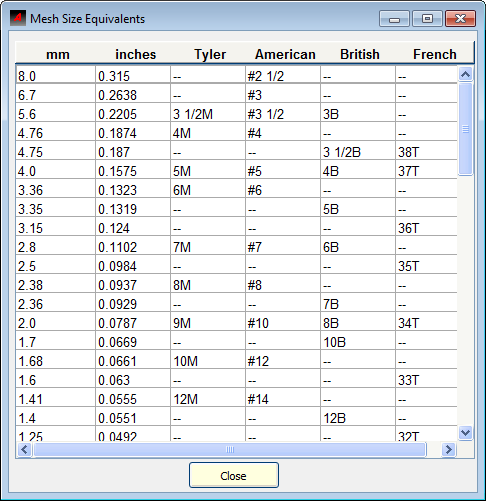Click the horizontal scrollbar right arrow

pos(449,450)
